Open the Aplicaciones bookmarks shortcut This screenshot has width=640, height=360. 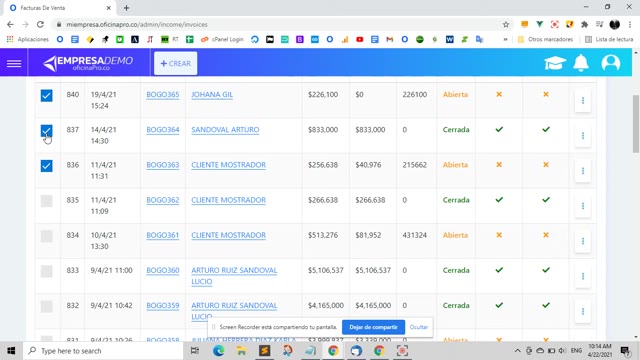tap(28, 39)
